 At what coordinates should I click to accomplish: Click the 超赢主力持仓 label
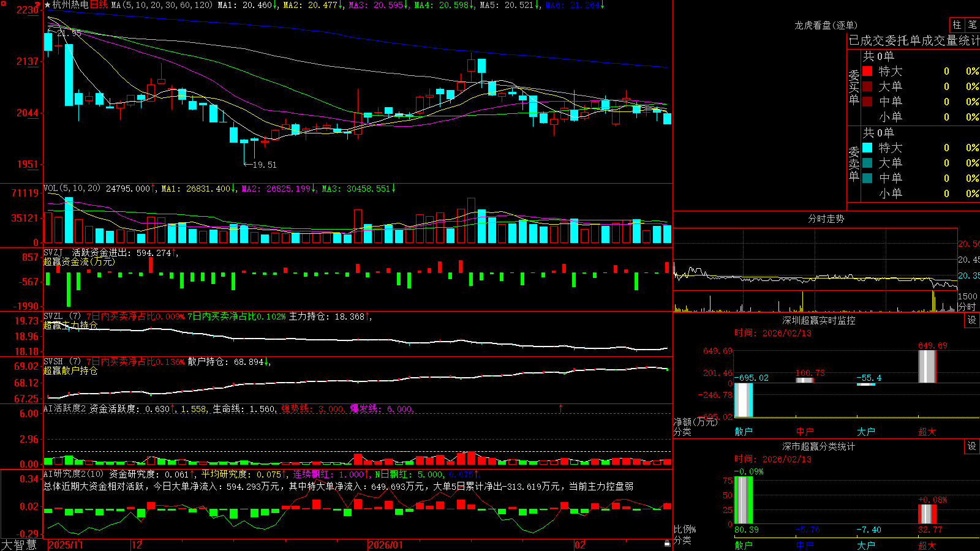(70, 325)
